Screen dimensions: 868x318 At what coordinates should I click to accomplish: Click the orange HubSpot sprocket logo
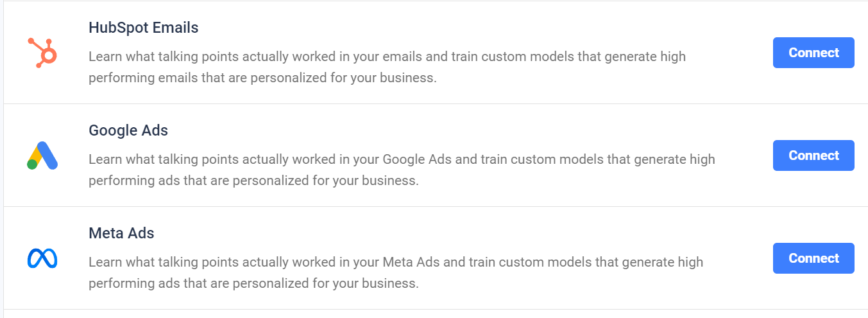click(42, 53)
